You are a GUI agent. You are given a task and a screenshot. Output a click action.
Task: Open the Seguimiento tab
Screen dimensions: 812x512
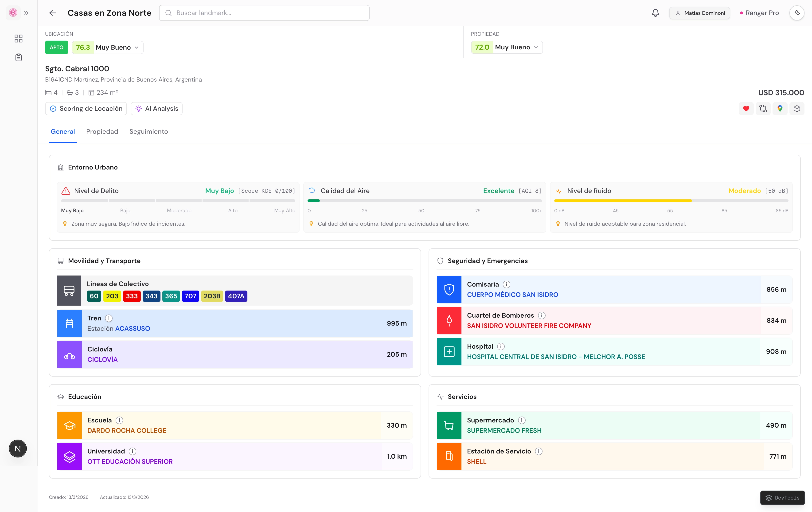pyautogui.click(x=148, y=132)
